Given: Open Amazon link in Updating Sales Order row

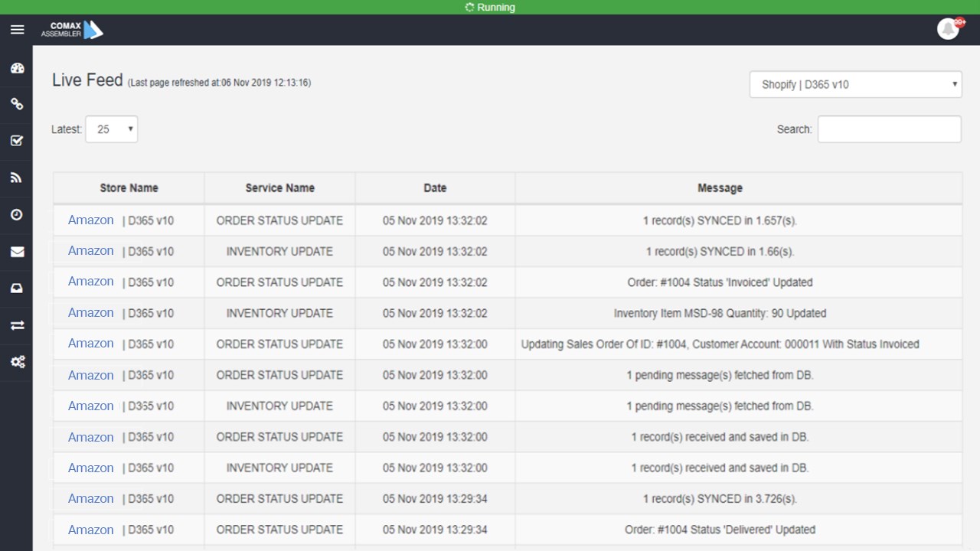Looking at the screenshot, I should tap(90, 343).
